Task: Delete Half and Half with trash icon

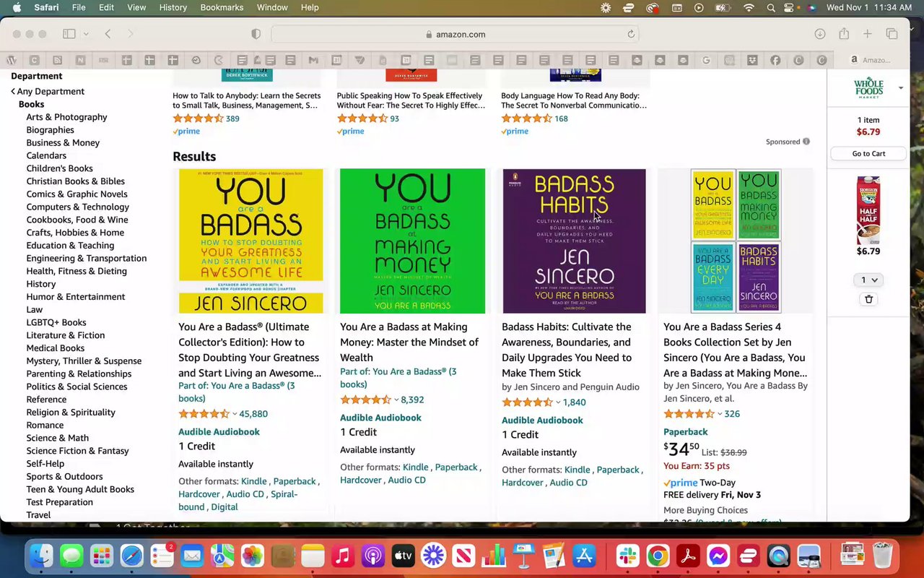Action: [868, 299]
